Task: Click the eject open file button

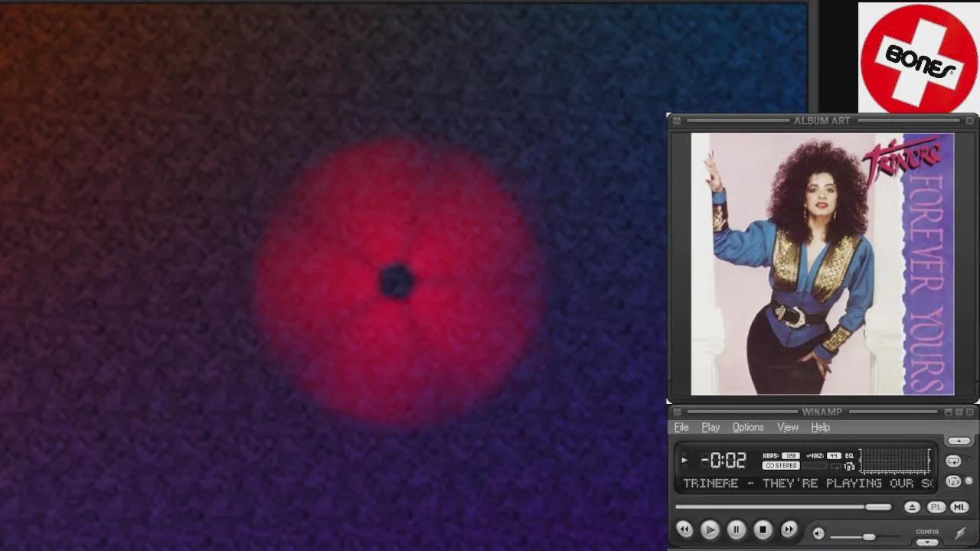Action: click(x=912, y=507)
